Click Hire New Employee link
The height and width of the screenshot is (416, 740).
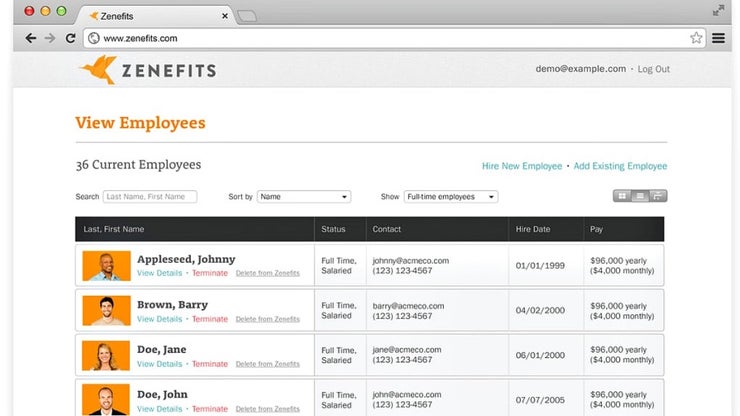(522, 166)
